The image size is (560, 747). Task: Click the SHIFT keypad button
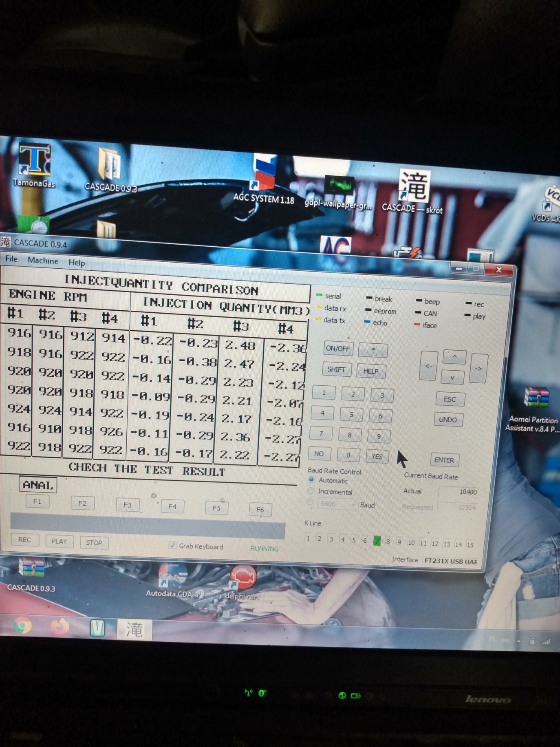click(x=336, y=369)
